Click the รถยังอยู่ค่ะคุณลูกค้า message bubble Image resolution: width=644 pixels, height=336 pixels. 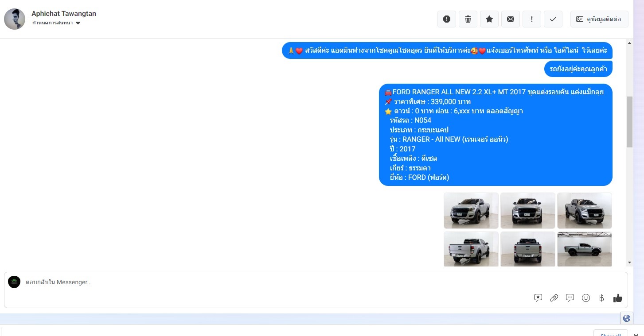click(x=578, y=69)
